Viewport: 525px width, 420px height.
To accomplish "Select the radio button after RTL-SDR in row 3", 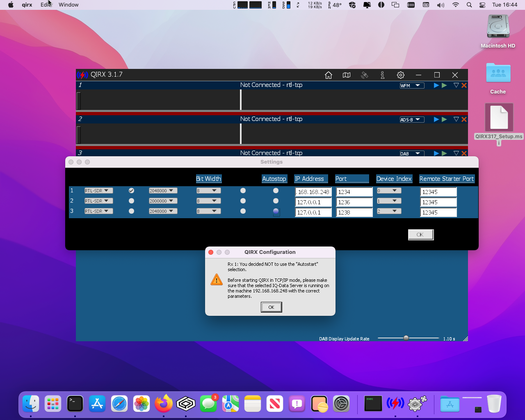I will pyautogui.click(x=131, y=211).
